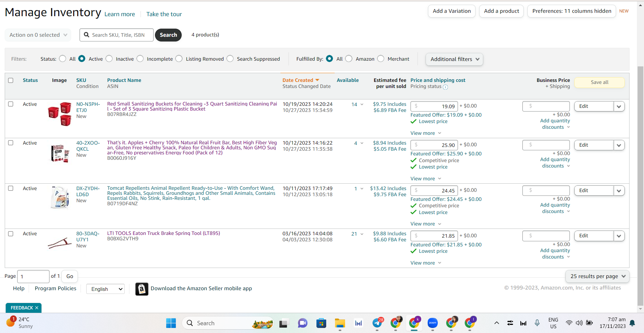Sort by Date Created descending arrow

[317, 80]
